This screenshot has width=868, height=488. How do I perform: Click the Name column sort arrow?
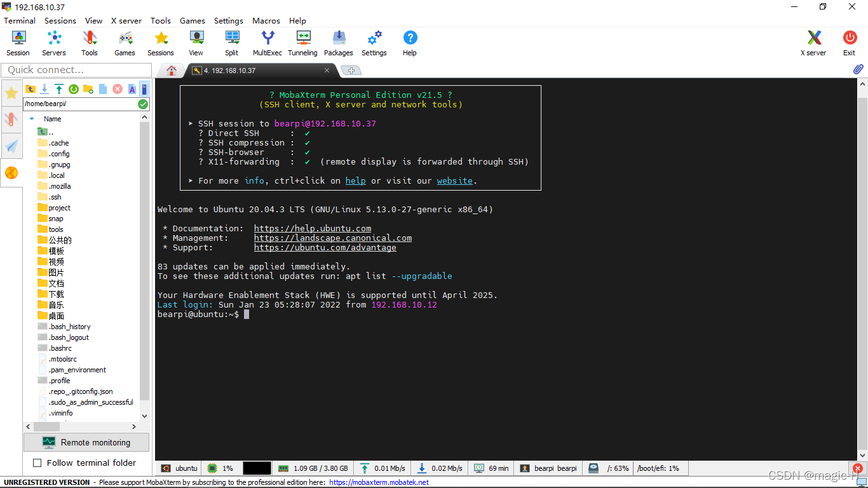[x=32, y=119]
